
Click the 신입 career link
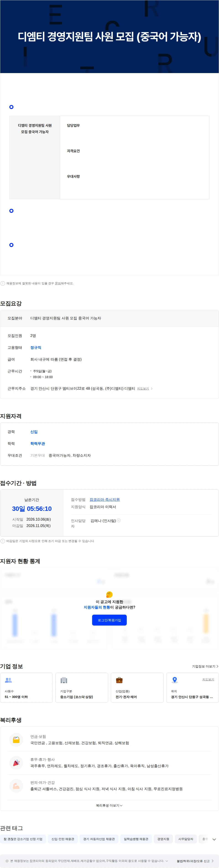pyautogui.click(x=34, y=432)
